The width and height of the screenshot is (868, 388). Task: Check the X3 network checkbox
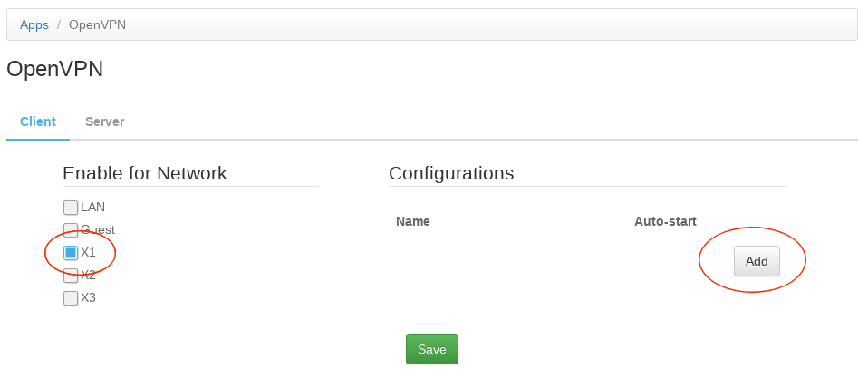coord(71,298)
